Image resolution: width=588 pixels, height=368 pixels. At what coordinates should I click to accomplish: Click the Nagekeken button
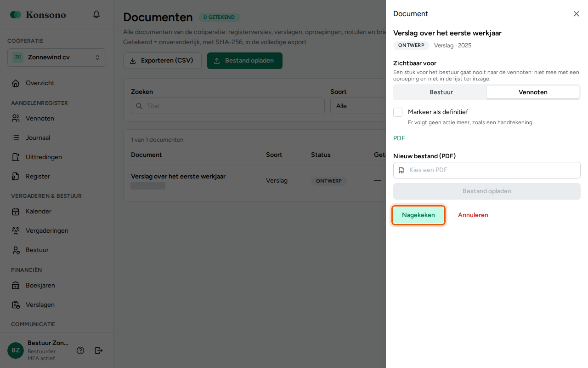[418, 215]
